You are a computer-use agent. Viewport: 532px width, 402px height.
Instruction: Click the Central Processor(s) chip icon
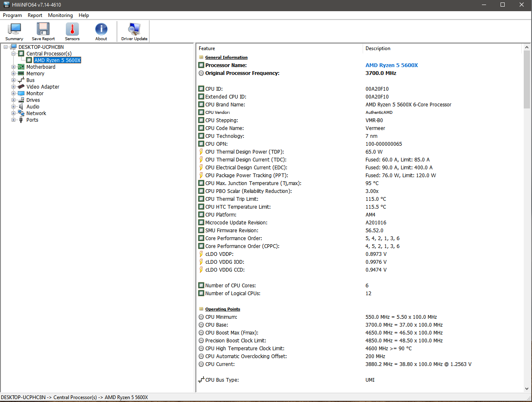pos(21,54)
